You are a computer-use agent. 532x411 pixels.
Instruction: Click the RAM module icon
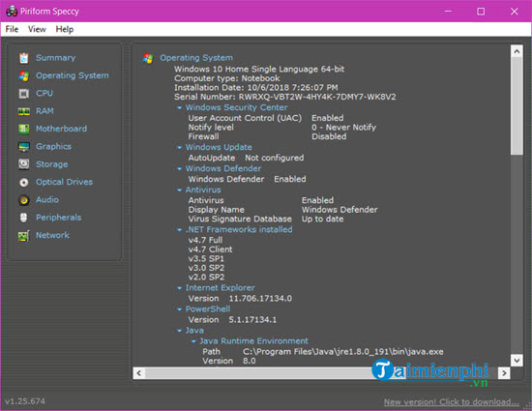(24, 111)
